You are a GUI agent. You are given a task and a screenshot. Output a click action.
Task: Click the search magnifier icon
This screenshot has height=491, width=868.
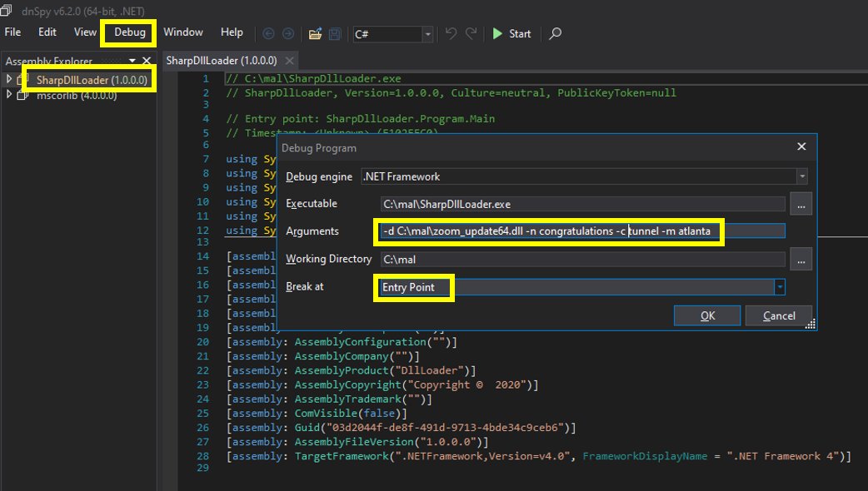[x=555, y=34]
